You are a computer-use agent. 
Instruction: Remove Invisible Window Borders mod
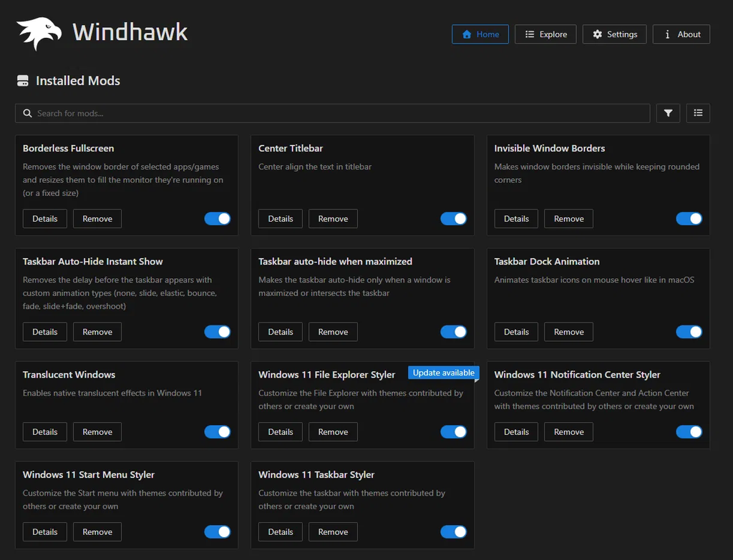tap(568, 219)
